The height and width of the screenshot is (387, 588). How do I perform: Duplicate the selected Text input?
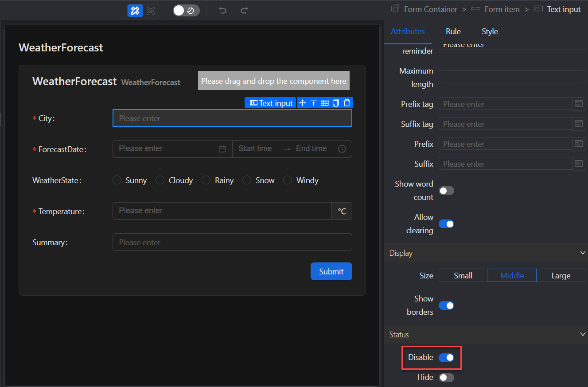336,103
